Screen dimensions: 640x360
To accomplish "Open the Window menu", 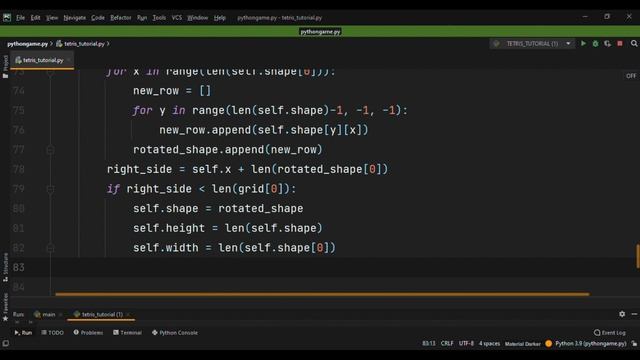I will (x=198, y=18).
